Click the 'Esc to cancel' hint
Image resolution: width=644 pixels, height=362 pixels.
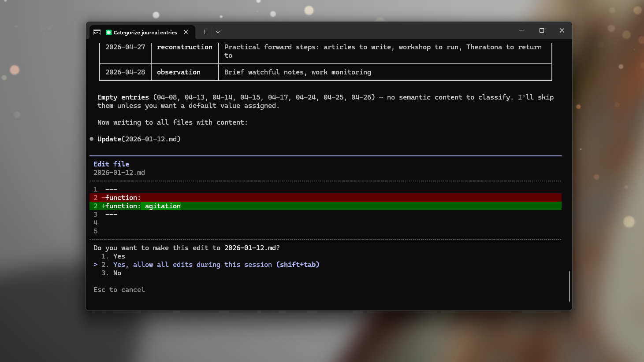click(x=119, y=290)
